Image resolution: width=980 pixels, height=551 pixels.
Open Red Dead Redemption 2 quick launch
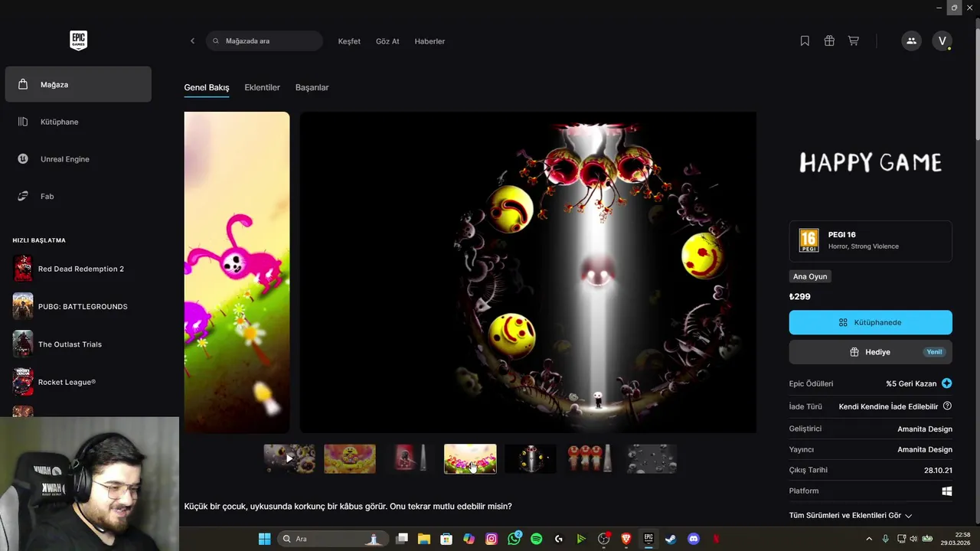point(78,269)
